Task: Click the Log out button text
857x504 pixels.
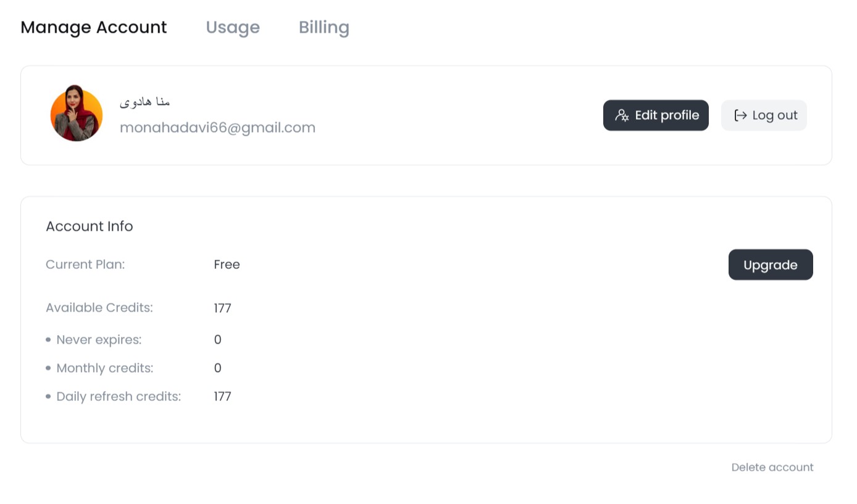Action: tap(775, 115)
